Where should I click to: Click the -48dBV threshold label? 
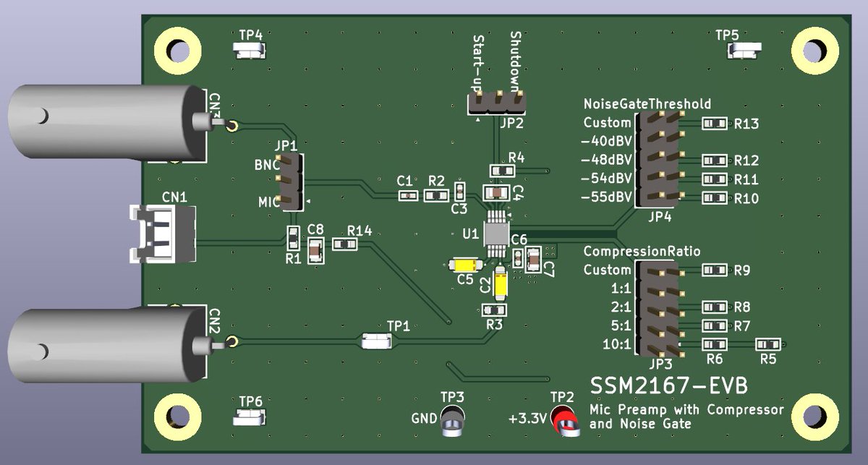click(x=606, y=159)
